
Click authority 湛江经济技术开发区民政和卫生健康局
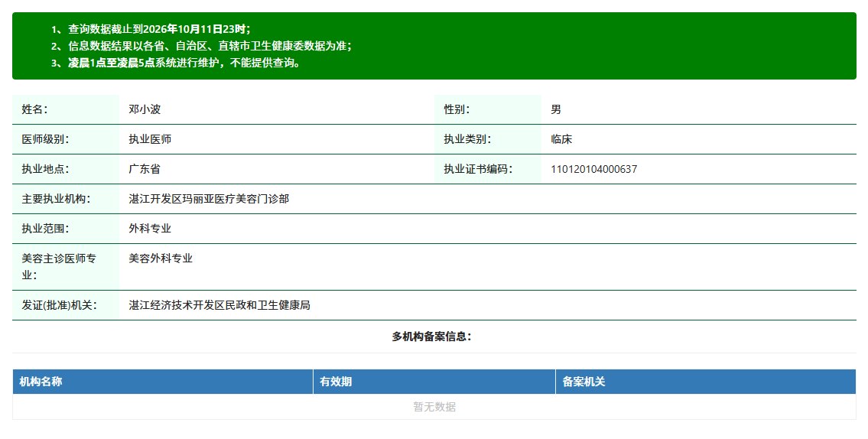click(x=219, y=306)
